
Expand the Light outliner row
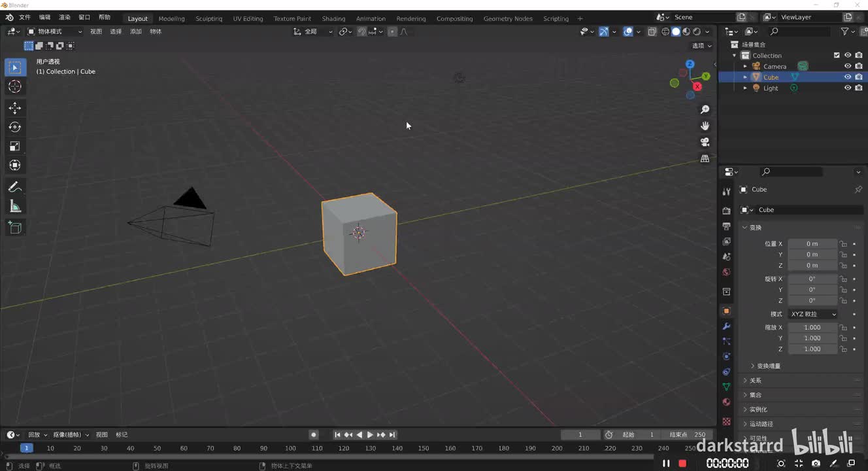(745, 88)
